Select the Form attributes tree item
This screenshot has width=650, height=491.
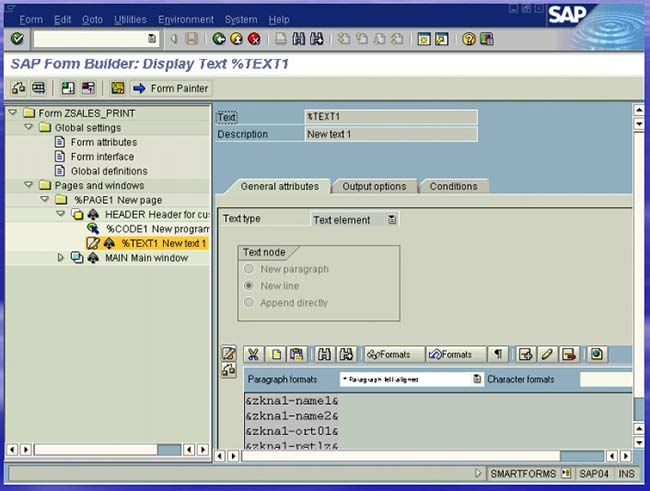[104, 142]
